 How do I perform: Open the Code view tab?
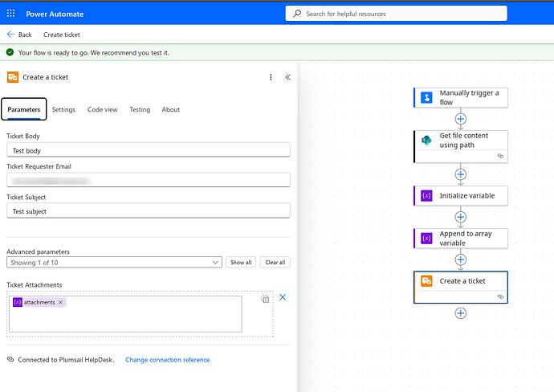click(102, 109)
